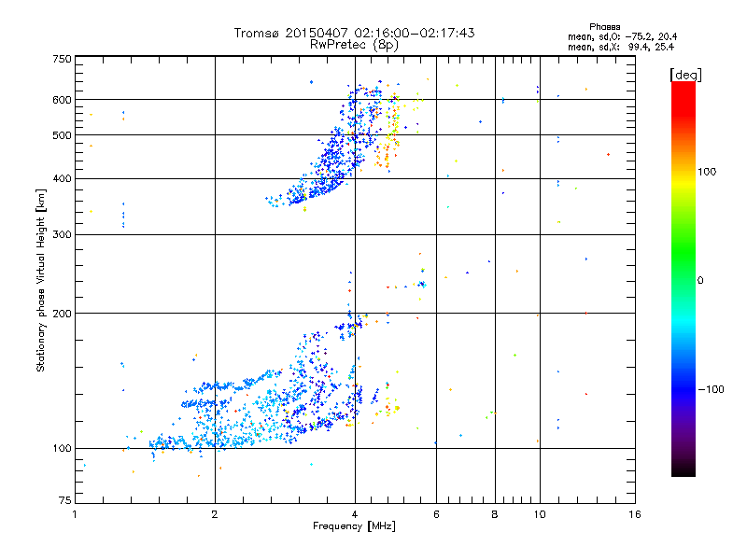Click the x-axis tick label '2'

pos(215,514)
